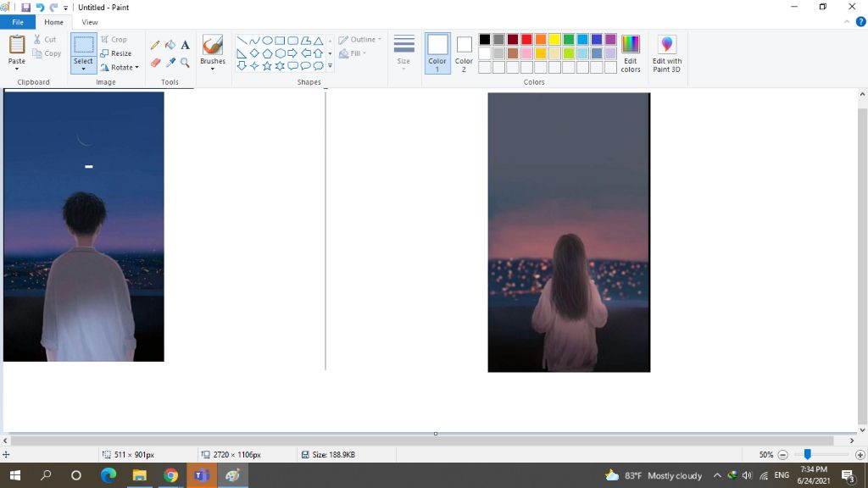868x488 pixels.
Task: Collapse the ribbon using the chevron
Action: click(x=847, y=22)
